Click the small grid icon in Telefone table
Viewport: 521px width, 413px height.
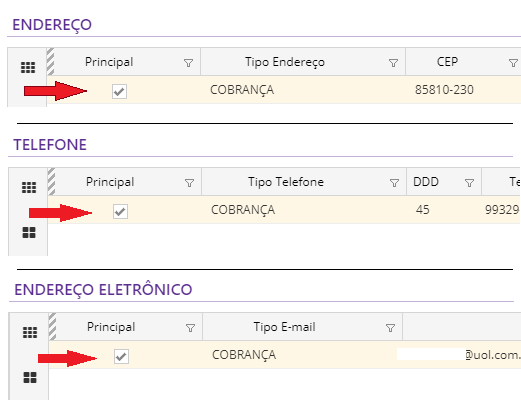coord(29,187)
